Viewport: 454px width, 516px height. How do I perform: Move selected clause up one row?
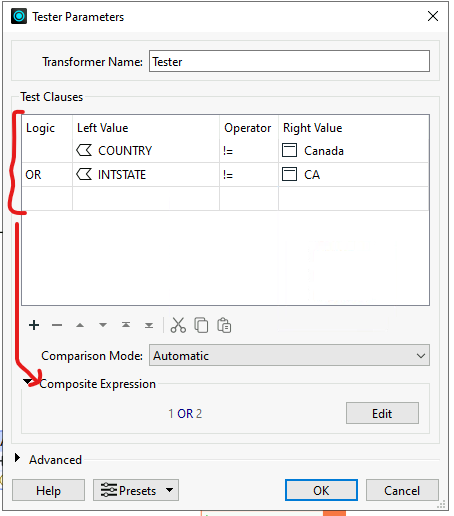(80, 325)
